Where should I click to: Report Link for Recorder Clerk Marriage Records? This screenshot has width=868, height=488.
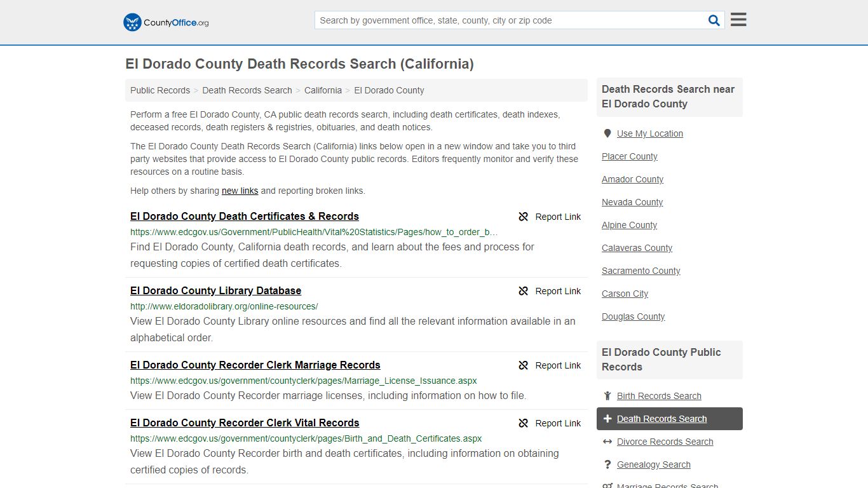pos(550,365)
